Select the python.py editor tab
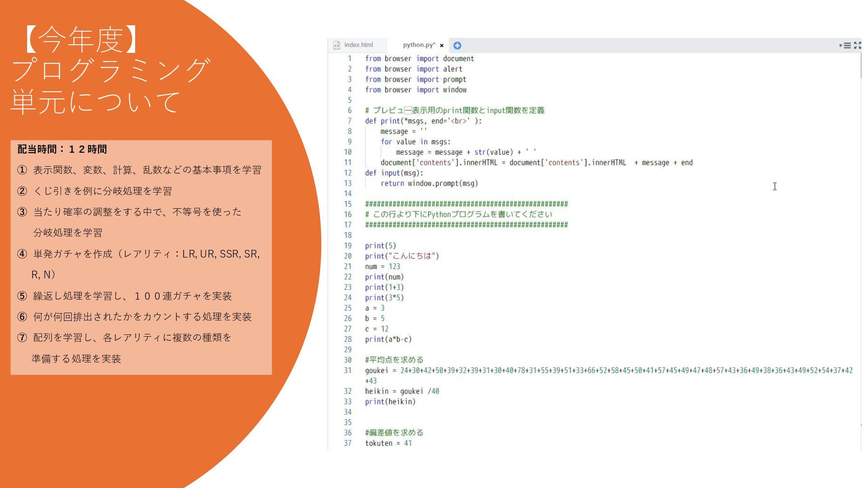868x488 pixels. 419,45
